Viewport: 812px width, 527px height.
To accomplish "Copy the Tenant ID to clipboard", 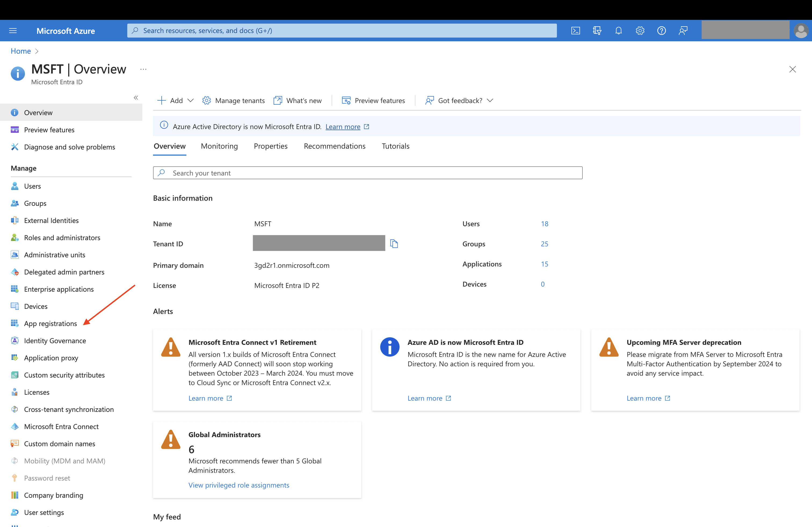I will click(394, 243).
